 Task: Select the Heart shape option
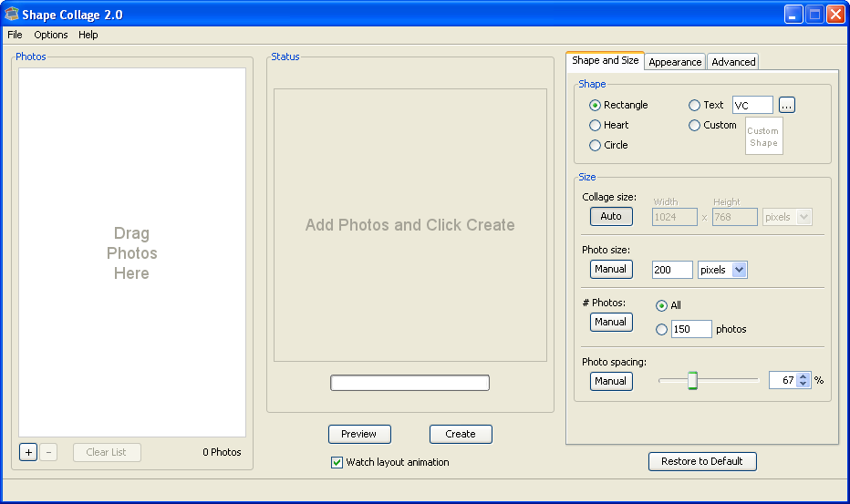coord(596,125)
